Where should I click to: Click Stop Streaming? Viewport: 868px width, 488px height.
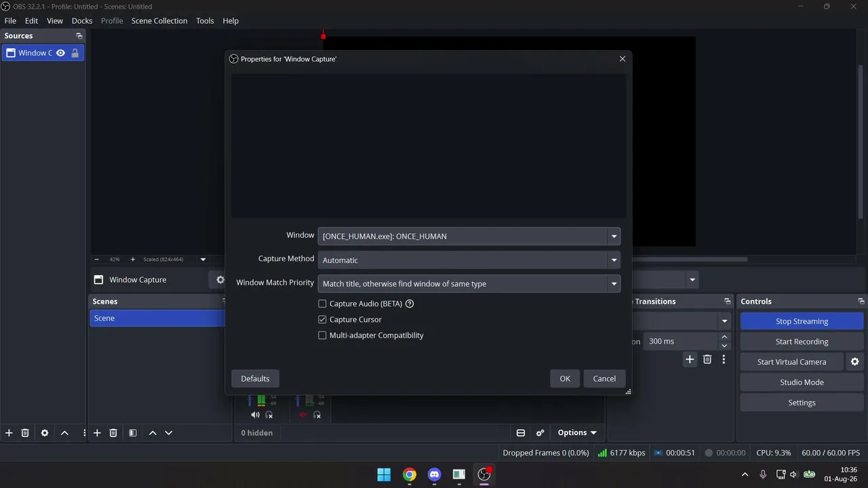[802, 321]
